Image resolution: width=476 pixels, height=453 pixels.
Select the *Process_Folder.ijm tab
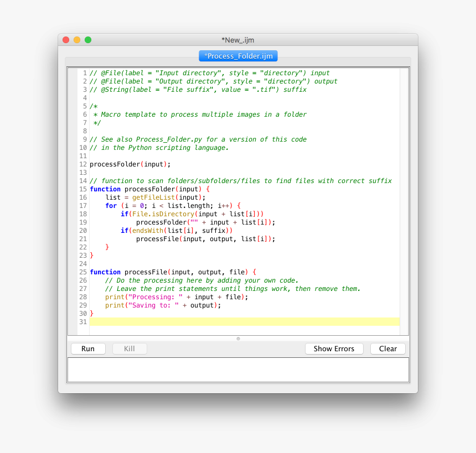click(237, 56)
